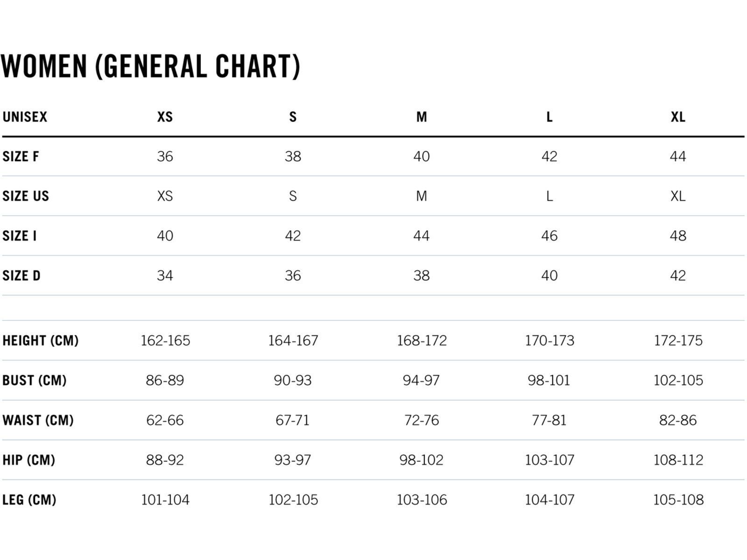Screen dimensions: 747x560
Task: Click the Size I value 48
Action: click(678, 236)
